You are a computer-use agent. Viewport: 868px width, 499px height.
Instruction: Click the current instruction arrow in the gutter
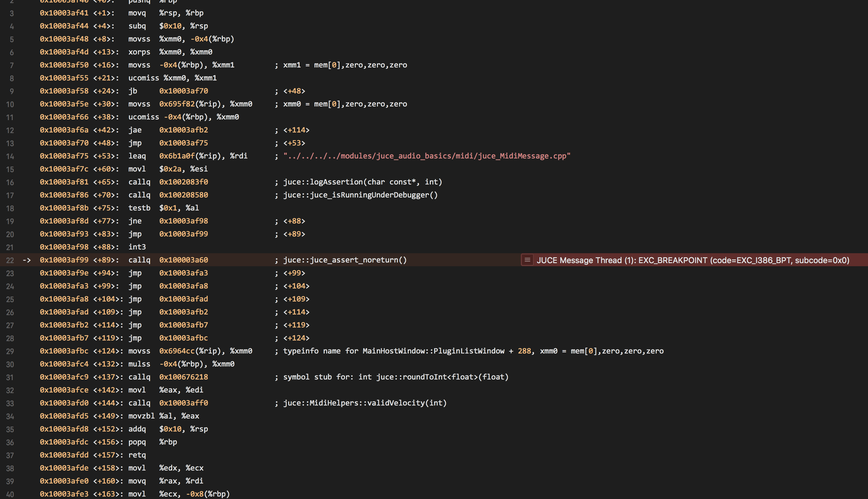[x=27, y=260]
